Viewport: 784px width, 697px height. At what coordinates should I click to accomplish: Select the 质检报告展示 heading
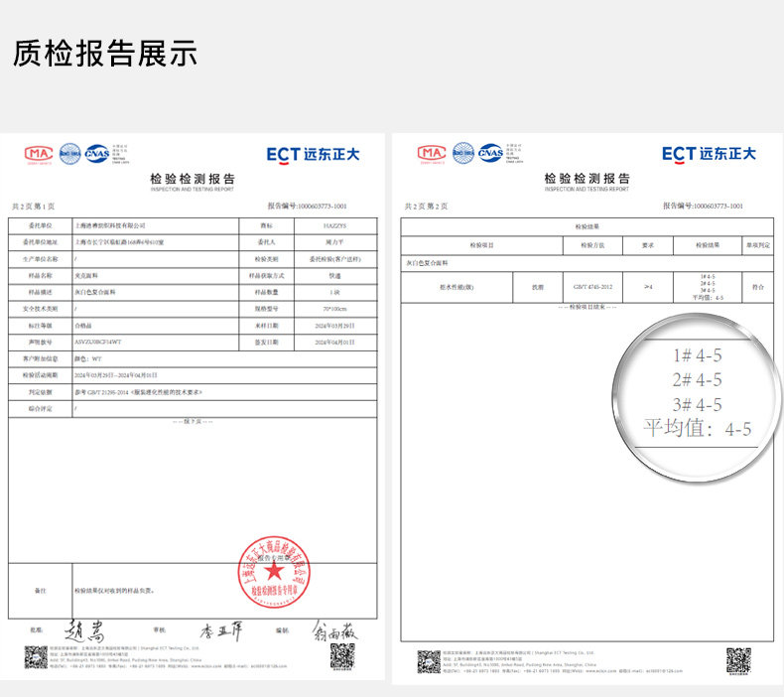(105, 53)
